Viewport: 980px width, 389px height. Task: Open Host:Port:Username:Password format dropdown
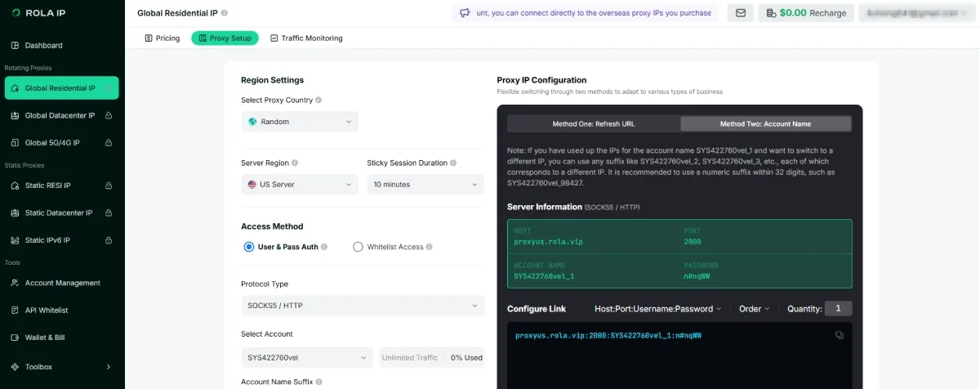[658, 309]
